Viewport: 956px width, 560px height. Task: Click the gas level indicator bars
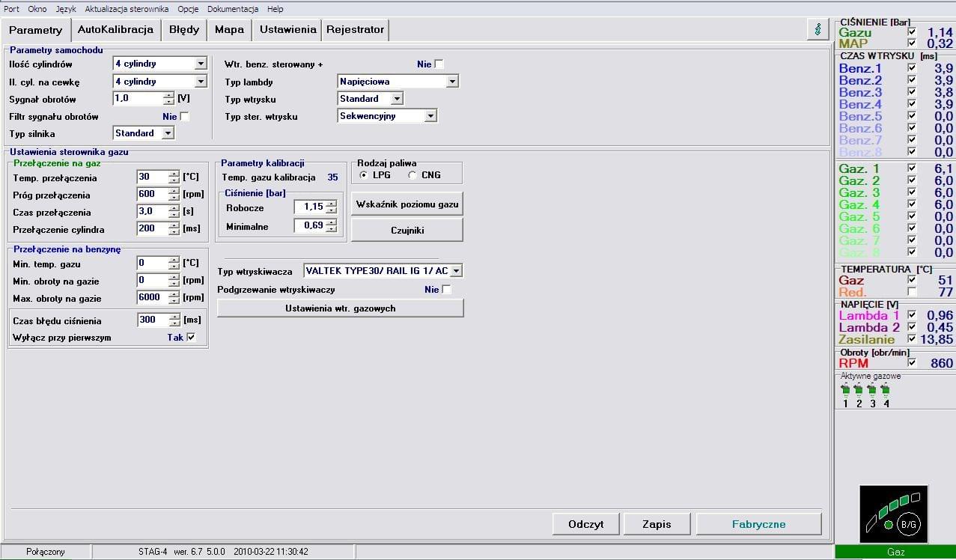coord(895,504)
